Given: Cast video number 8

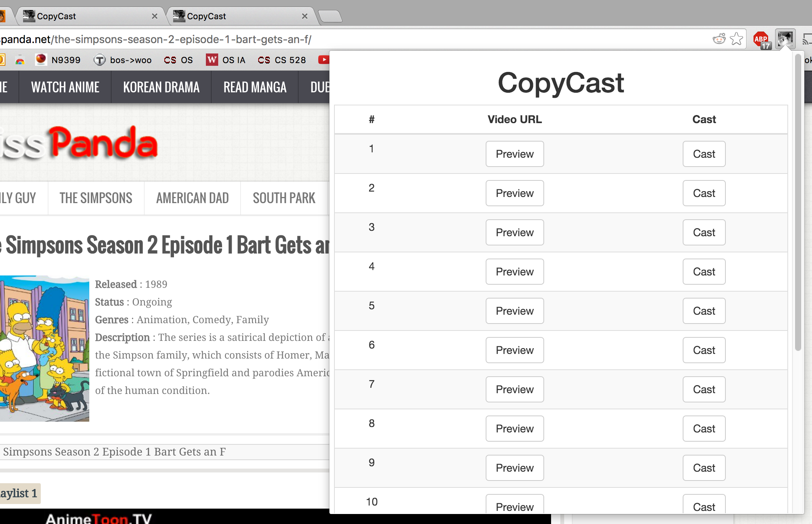Looking at the screenshot, I should click(704, 429).
